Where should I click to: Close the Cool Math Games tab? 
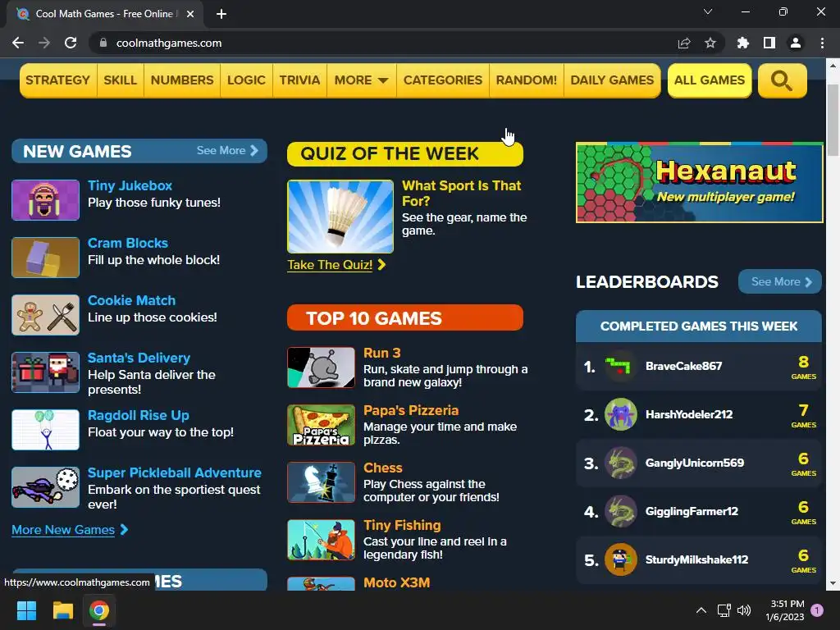pyautogui.click(x=190, y=14)
